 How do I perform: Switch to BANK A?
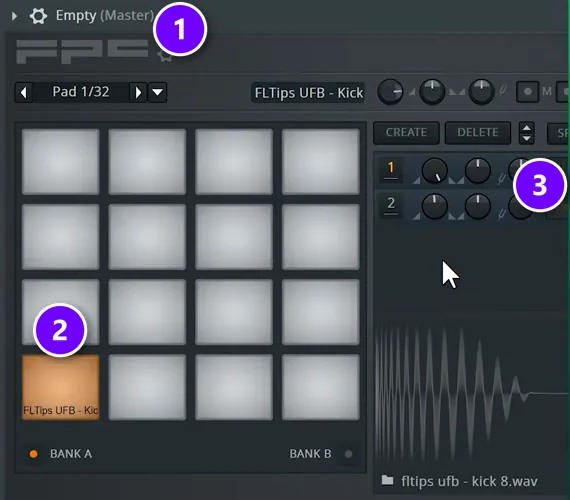point(71,454)
